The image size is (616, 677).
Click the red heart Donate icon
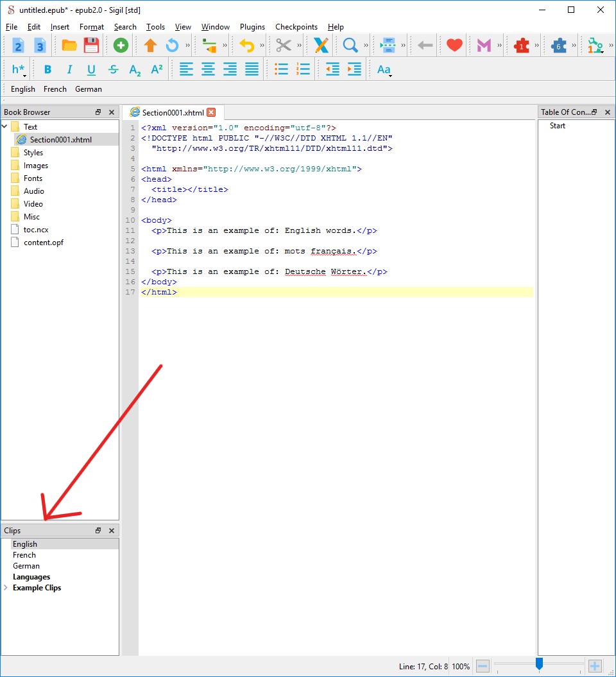coord(454,45)
